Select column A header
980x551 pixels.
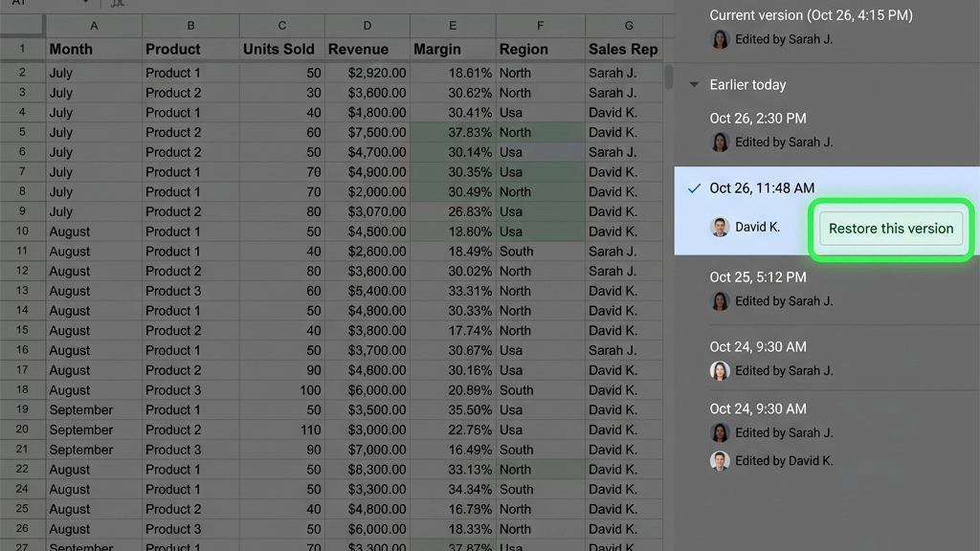click(94, 26)
